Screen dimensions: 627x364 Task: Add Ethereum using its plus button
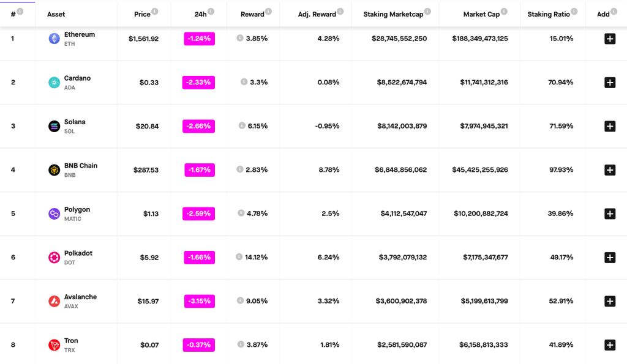tap(609, 39)
